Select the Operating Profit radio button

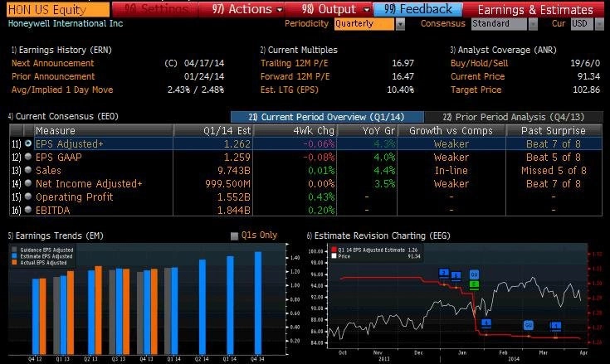click(27, 197)
